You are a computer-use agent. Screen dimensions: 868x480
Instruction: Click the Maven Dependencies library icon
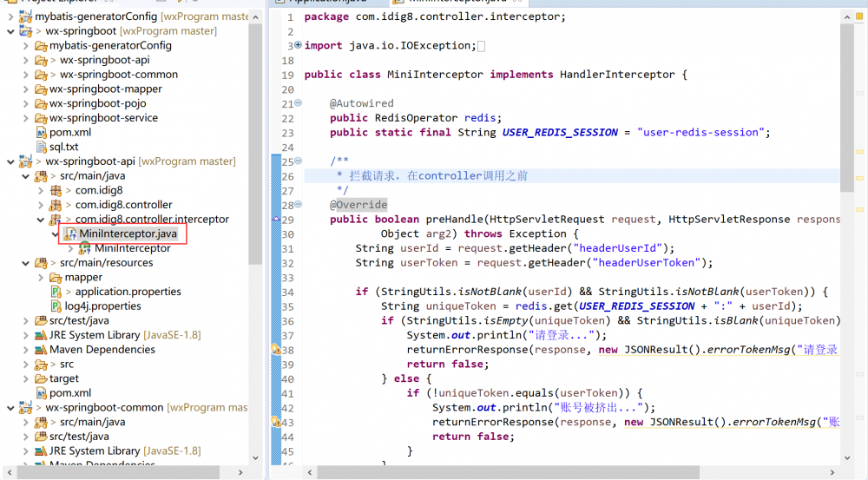(x=41, y=349)
